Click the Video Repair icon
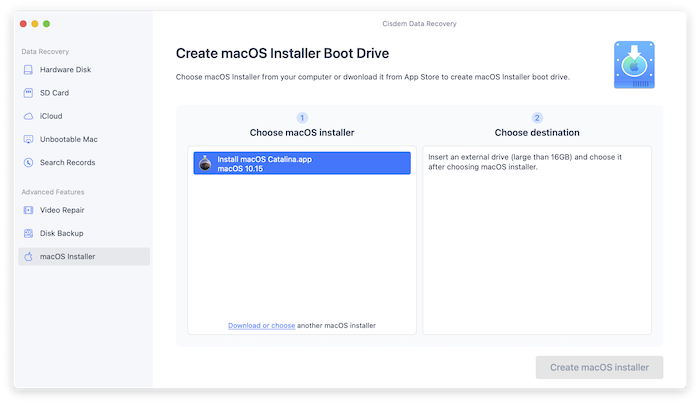 [x=29, y=210]
